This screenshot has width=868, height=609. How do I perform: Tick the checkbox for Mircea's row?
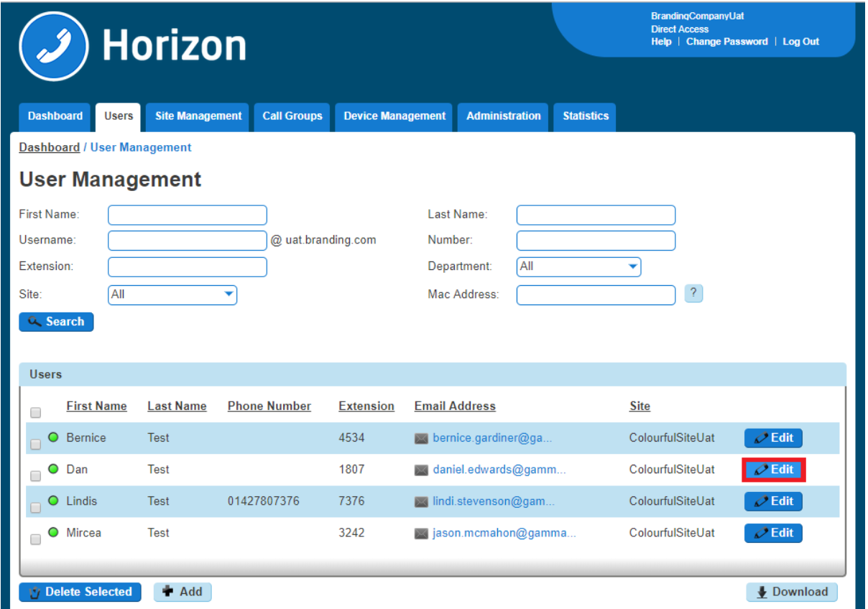point(36,539)
